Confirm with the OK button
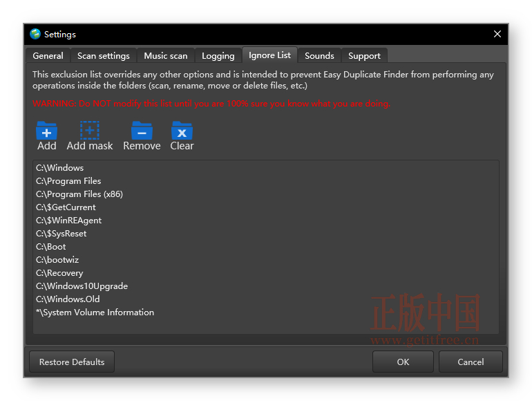This screenshot has height=401, width=532. click(403, 362)
